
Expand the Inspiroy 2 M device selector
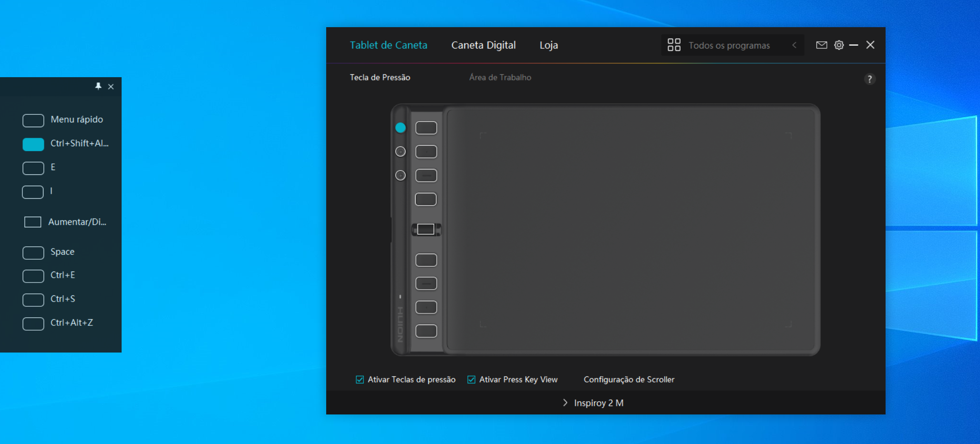click(593, 403)
